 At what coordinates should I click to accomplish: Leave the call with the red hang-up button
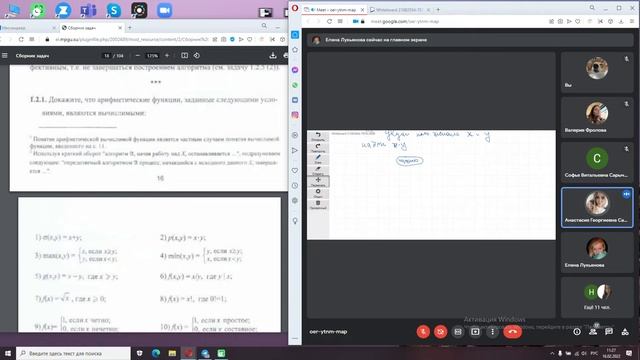513,332
